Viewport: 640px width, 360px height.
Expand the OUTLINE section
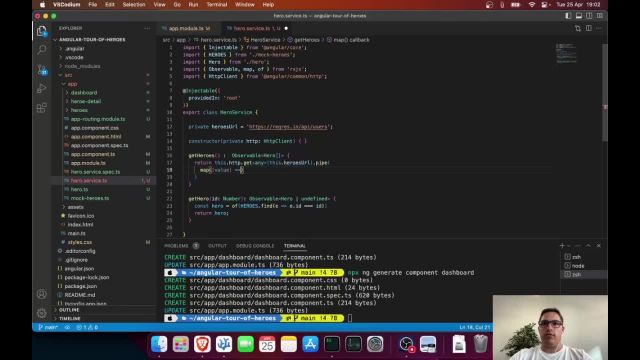[x=69, y=310]
